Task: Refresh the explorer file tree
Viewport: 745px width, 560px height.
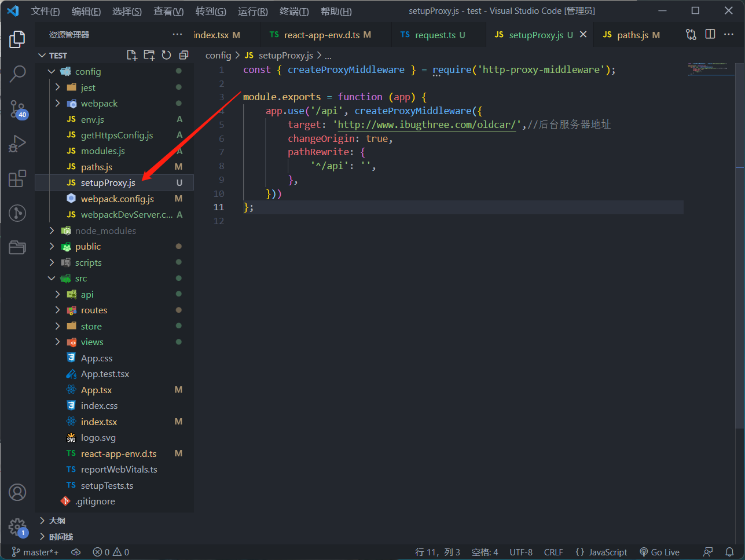Action: tap(166, 55)
